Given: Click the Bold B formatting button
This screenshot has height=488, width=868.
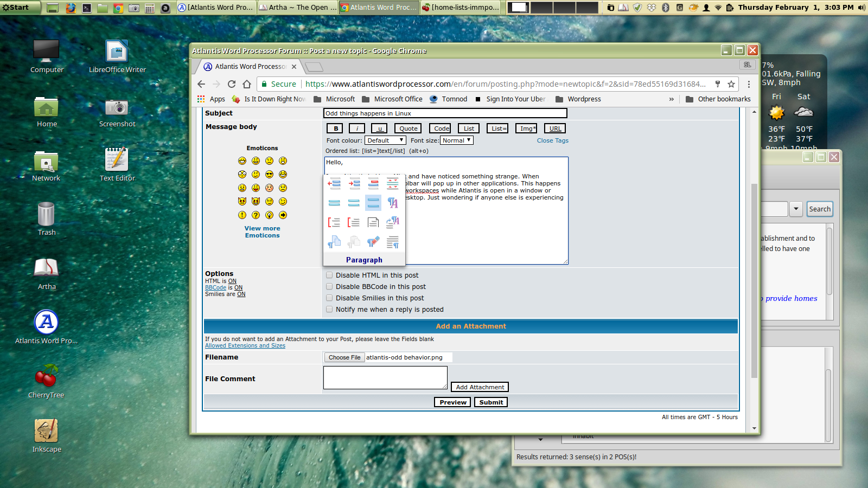Looking at the screenshot, I should point(336,129).
